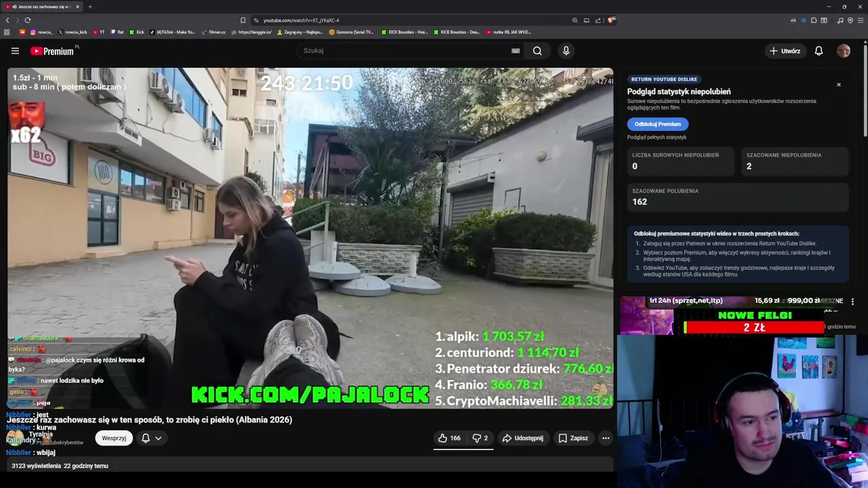Click the video player to pause
This screenshot has height=488, width=868.
tap(311, 238)
